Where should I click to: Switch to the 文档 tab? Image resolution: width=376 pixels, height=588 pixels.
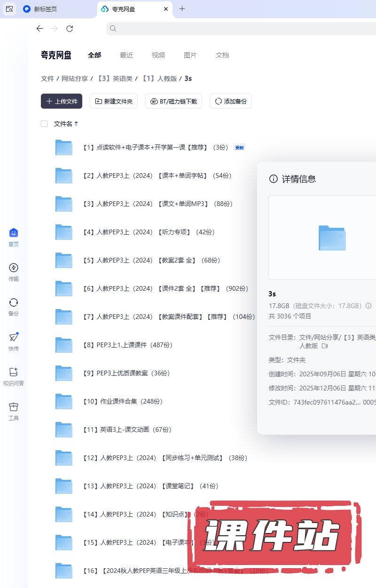[222, 55]
